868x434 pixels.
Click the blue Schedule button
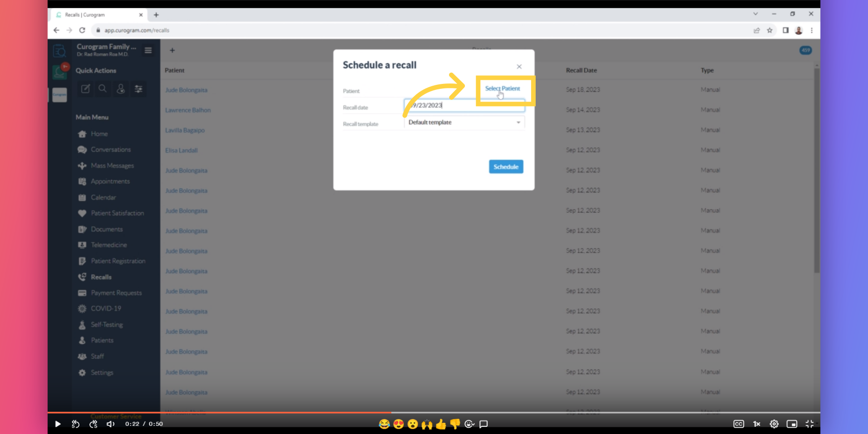[506, 167]
